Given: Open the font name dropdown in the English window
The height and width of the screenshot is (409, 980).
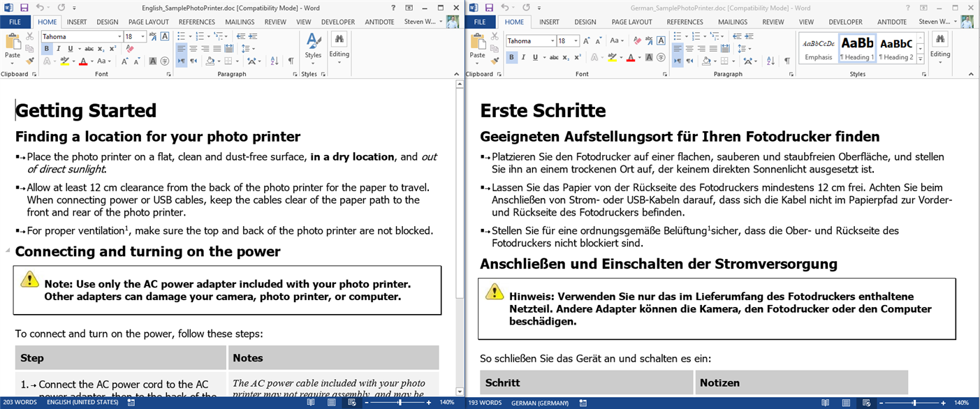Looking at the screenshot, I should click(x=119, y=36).
